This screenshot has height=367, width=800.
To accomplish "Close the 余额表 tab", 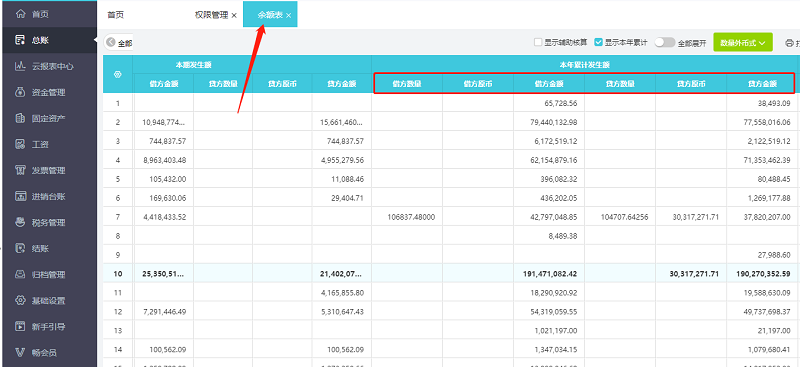I will tap(288, 16).
